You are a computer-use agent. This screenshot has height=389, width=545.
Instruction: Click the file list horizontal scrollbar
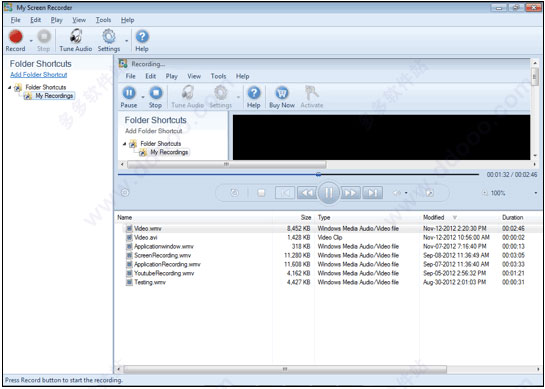[x=285, y=369]
